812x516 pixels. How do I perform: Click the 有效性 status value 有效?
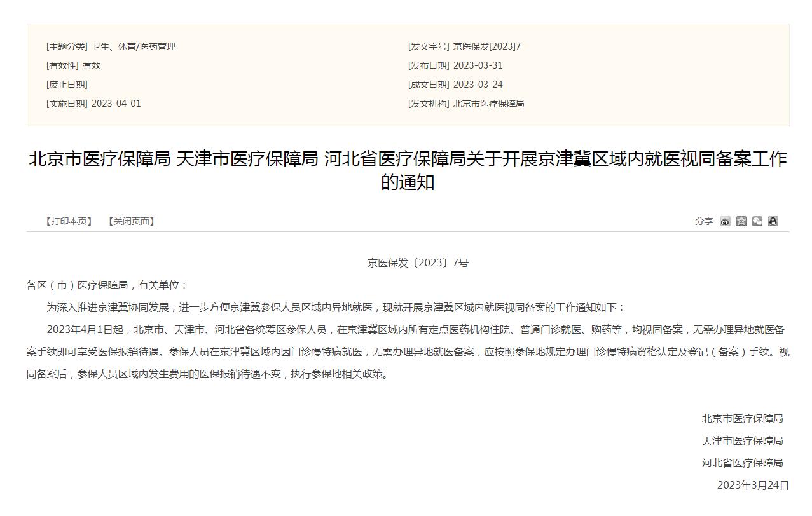coord(92,65)
